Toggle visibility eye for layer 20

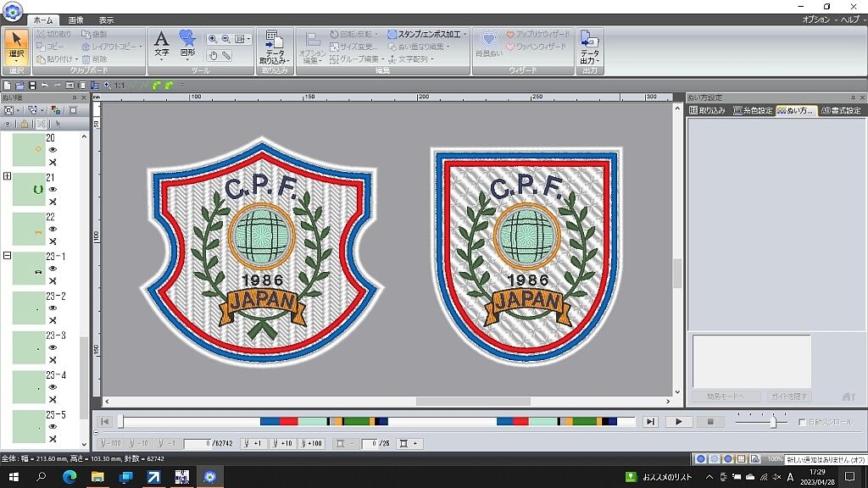[x=52, y=150]
